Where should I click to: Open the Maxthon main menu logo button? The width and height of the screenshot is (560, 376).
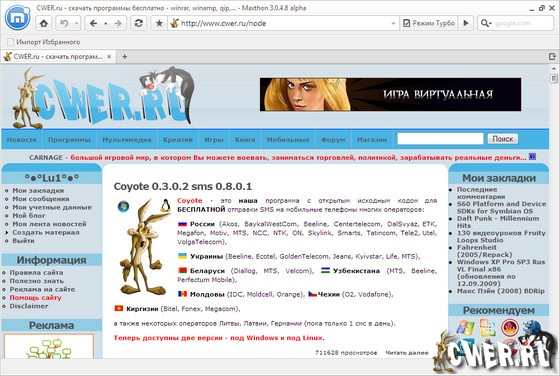pos(18,17)
